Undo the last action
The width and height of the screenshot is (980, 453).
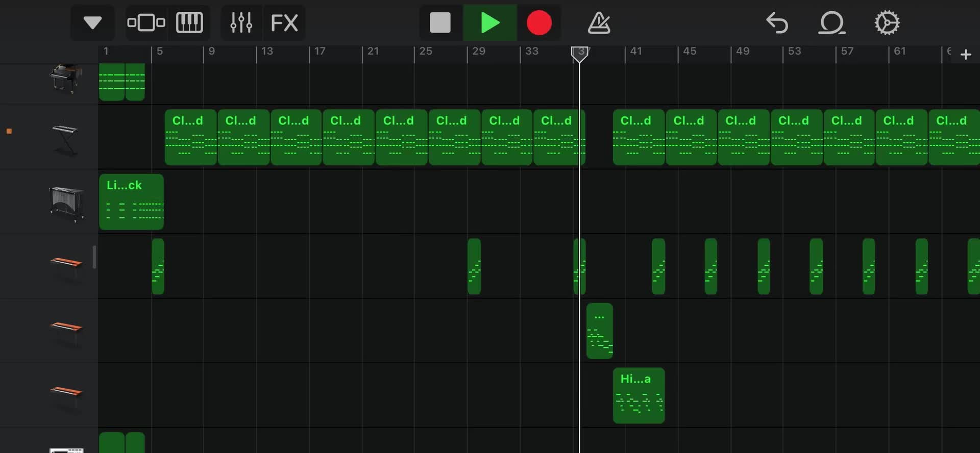pyautogui.click(x=777, y=23)
